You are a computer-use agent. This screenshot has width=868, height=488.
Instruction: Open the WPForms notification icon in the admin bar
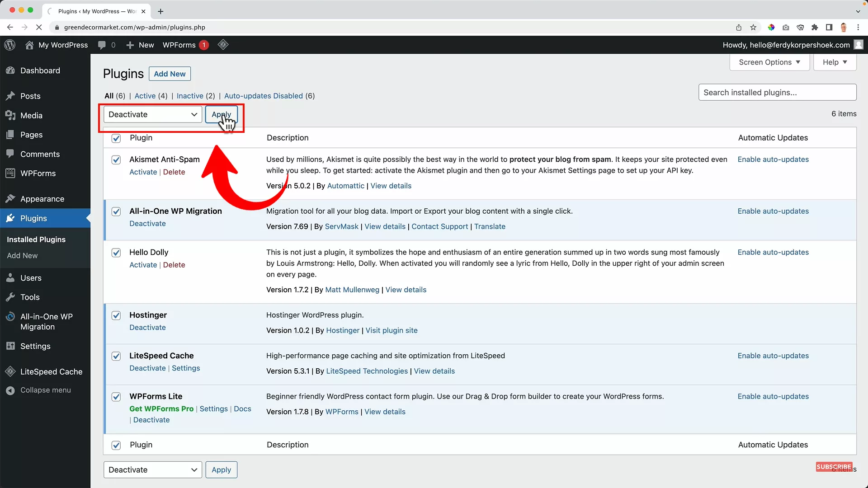coord(203,45)
